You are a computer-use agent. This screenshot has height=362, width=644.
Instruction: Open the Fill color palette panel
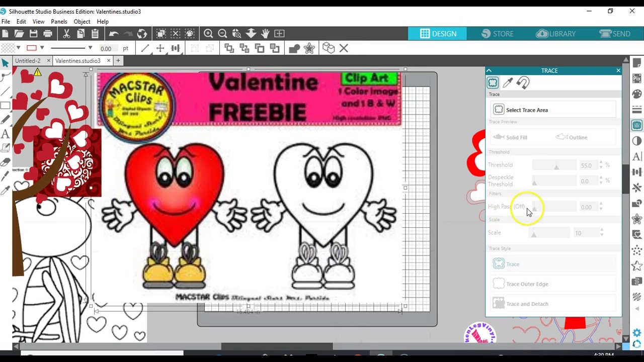[637, 94]
